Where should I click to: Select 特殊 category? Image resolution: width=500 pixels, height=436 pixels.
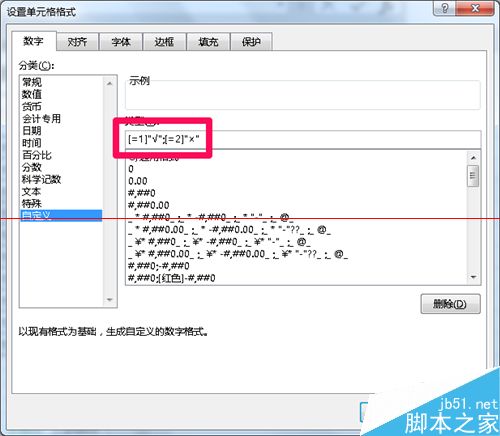[62, 203]
